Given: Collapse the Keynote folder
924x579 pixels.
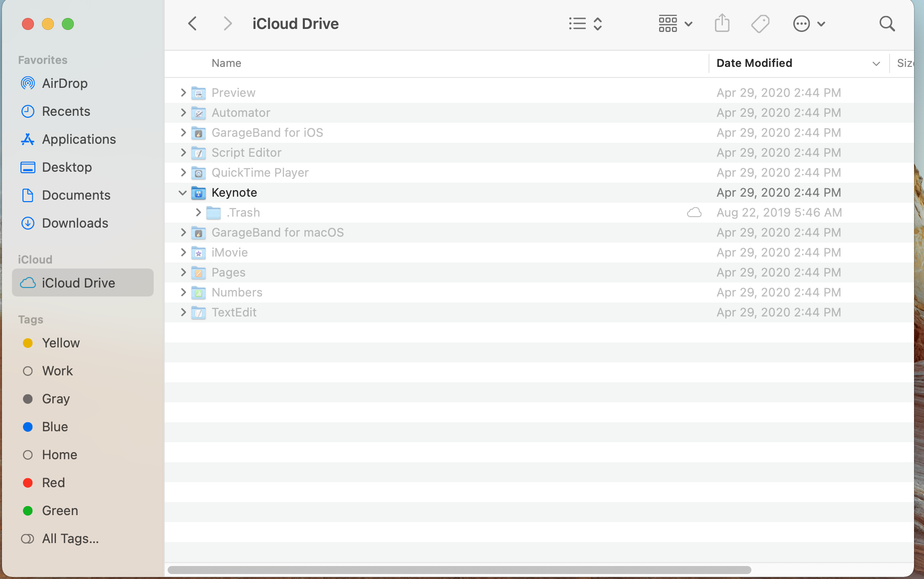Looking at the screenshot, I should 183,193.
